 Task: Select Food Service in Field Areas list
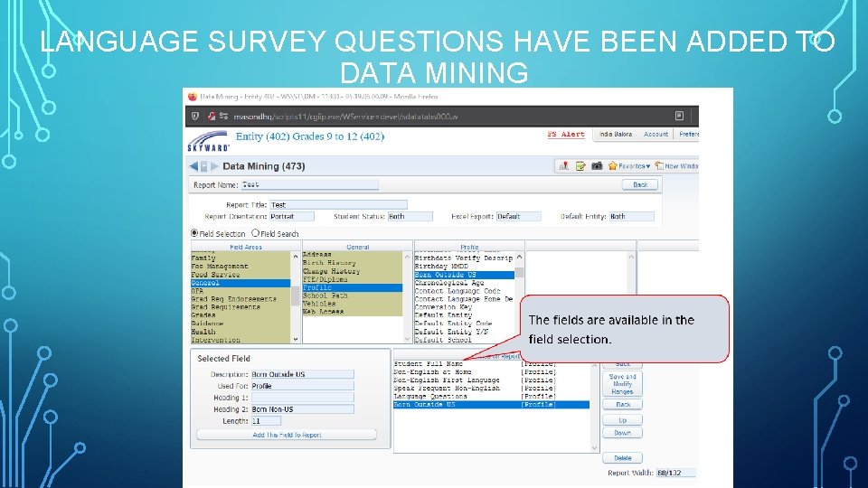click(x=241, y=275)
